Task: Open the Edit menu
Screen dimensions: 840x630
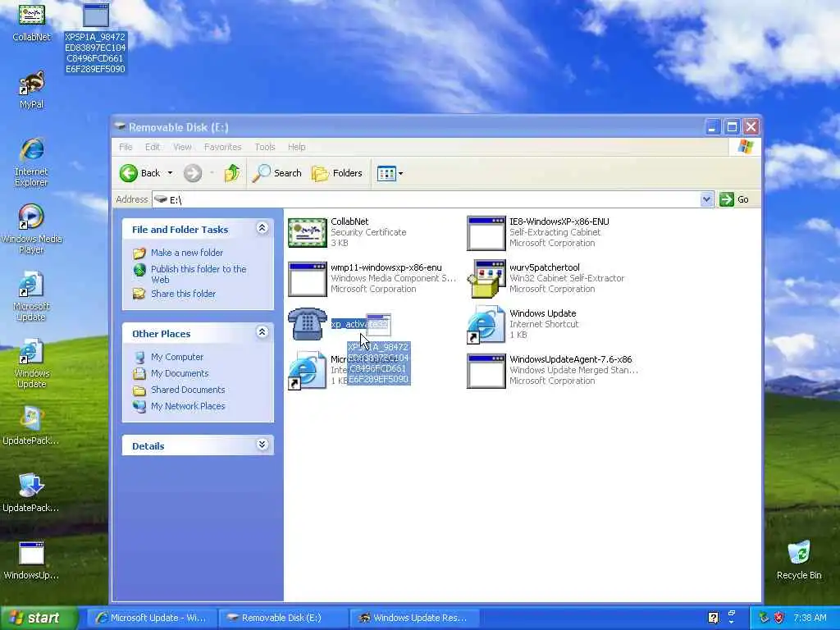Action: (153, 147)
